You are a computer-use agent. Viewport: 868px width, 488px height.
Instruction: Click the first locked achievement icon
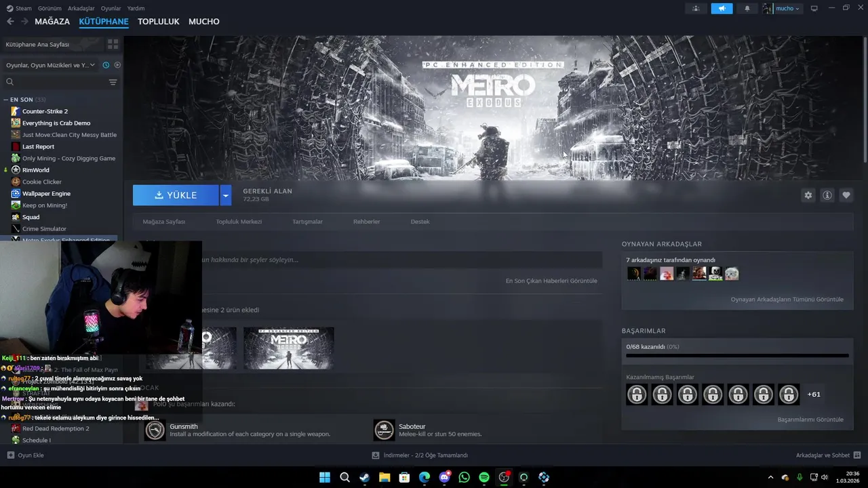click(637, 394)
